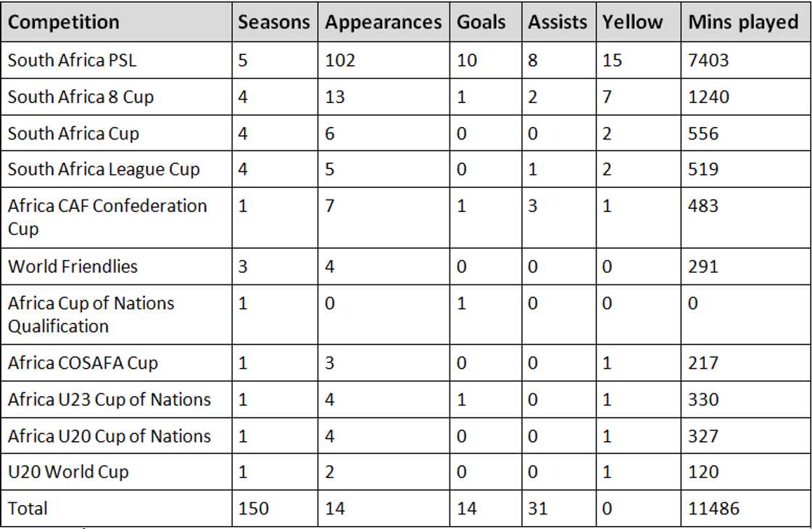This screenshot has height=529, width=812.
Task: Select the Goals column header
Action: (481, 22)
